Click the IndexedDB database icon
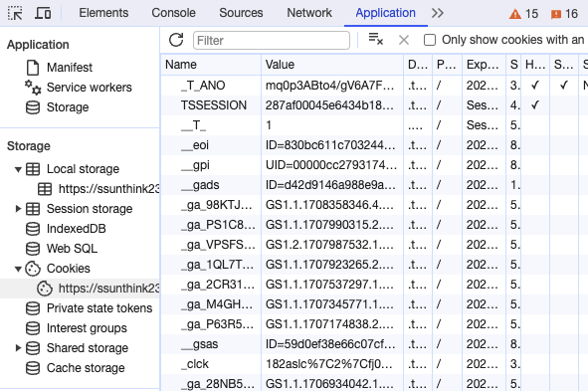This screenshot has height=391, width=588. pos(33,229)
